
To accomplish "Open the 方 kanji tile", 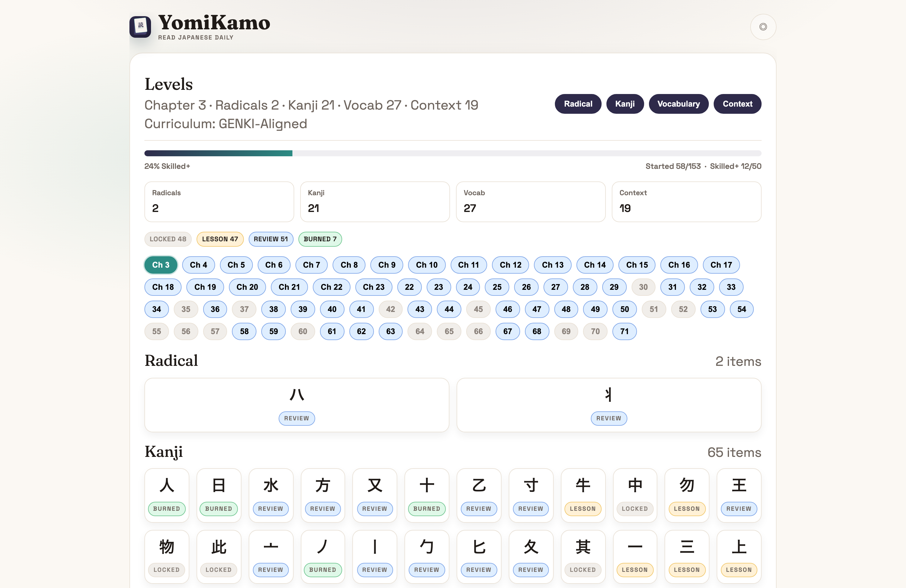I will pyautogui.click(x=323, y=495).
